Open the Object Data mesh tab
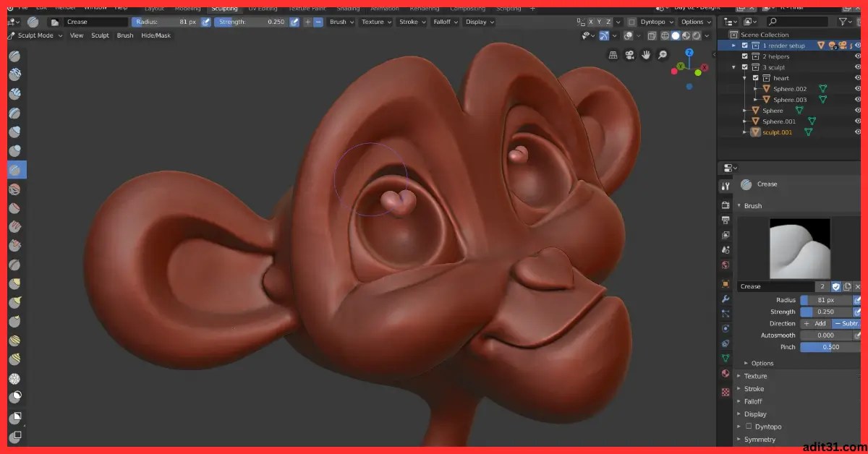 (726, 358)
